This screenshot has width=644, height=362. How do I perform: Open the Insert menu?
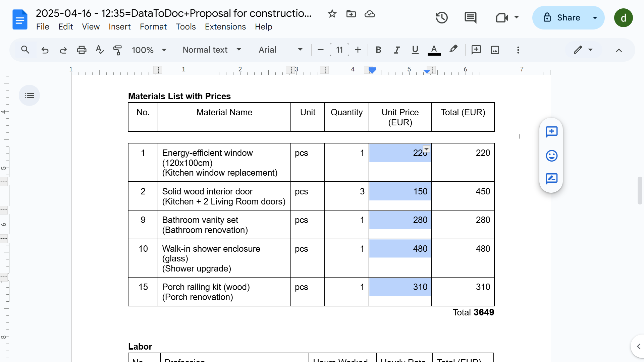click(x=119, y=27)
